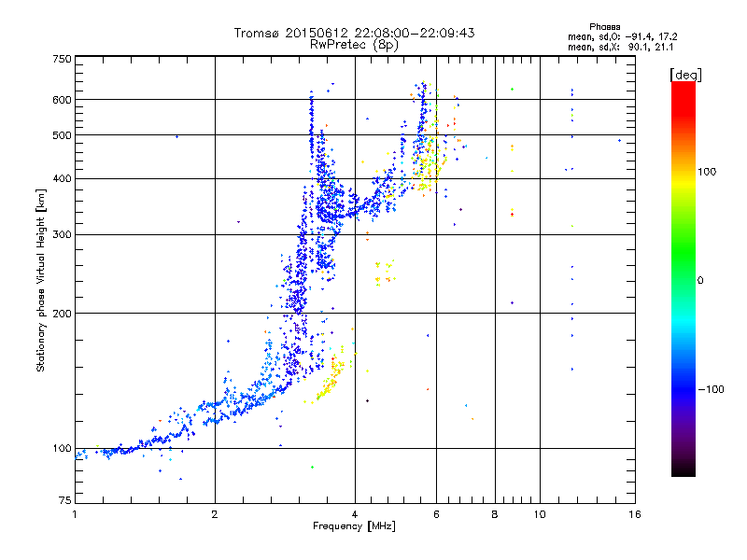747x560 pixels.
Task: Click the plot title 'Tromsø 20150612 22:08:00-22:09:43'
Action: 354,33
